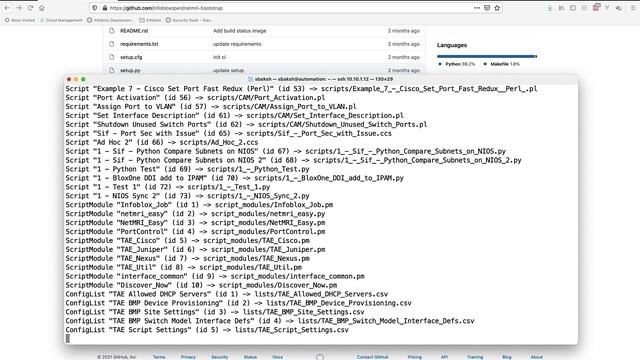Click the terminal cursor block
The height and width of the screenshot is (360, 640).
pyautogui.click(x=68, y=338)
